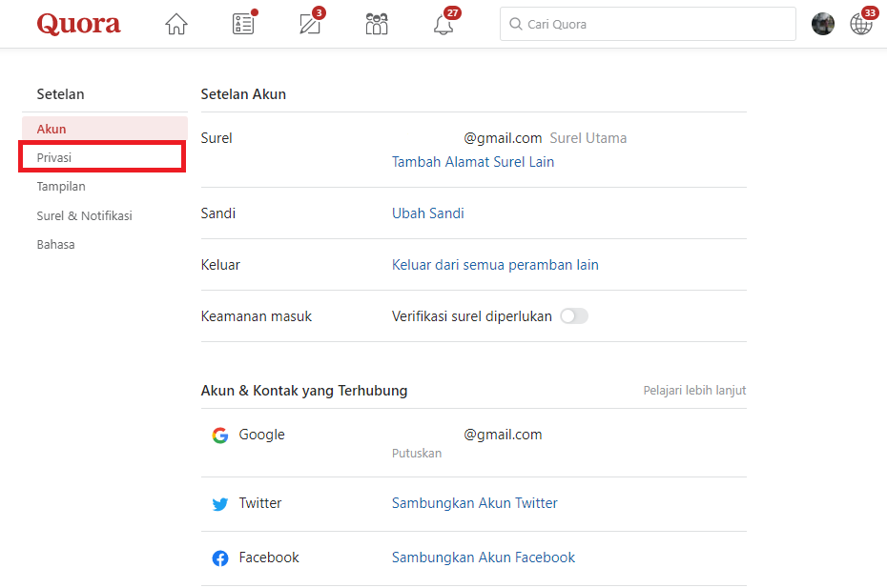Click Tambah Alamat Surel Lain
887x588 pixels.
pyautogui.click(x=472, y=161)
